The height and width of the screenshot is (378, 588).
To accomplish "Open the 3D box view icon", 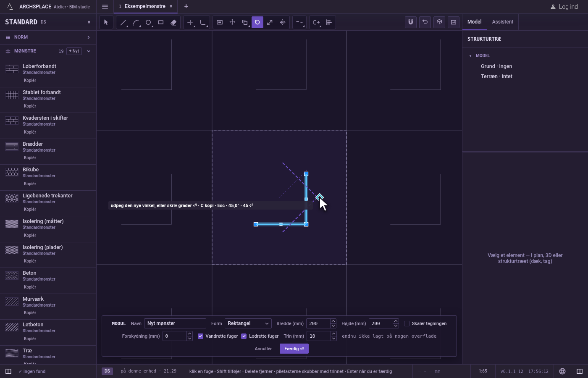I will pyautogui.click(x=439, y=22).
